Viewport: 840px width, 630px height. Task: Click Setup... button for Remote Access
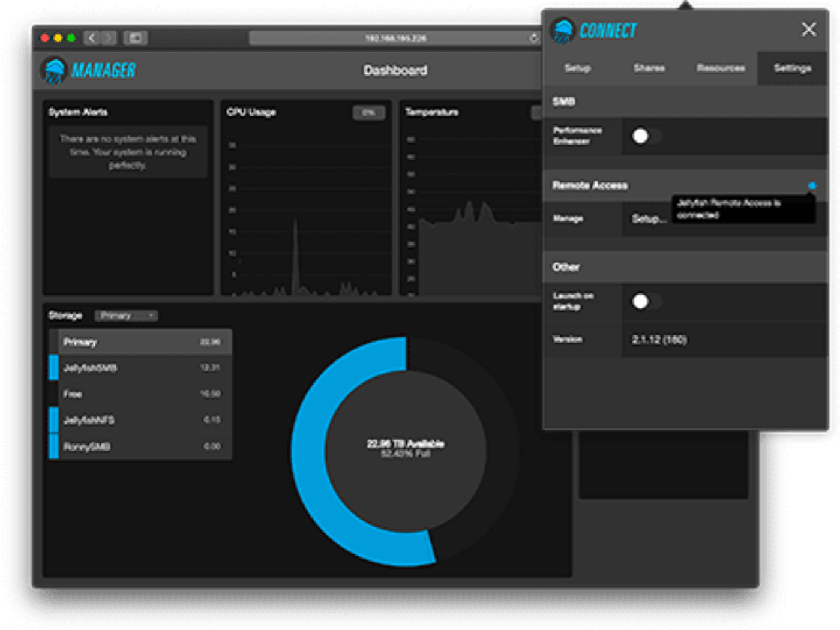[649, 219]
